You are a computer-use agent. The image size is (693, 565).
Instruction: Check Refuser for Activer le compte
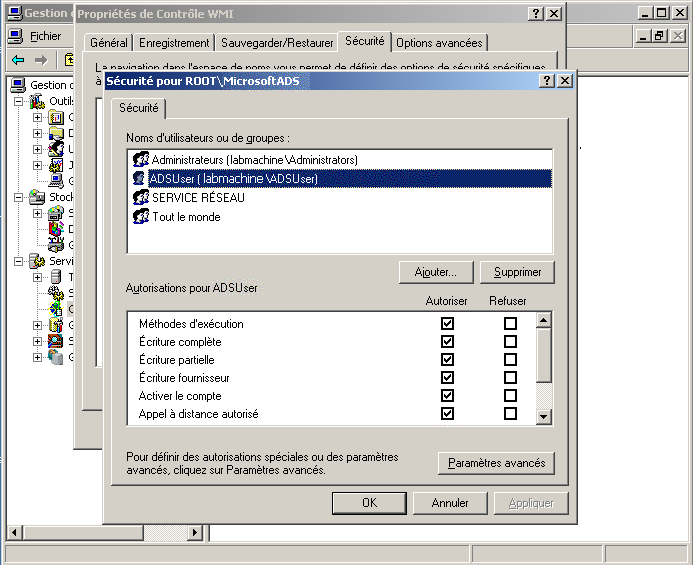tap(510, 396)
